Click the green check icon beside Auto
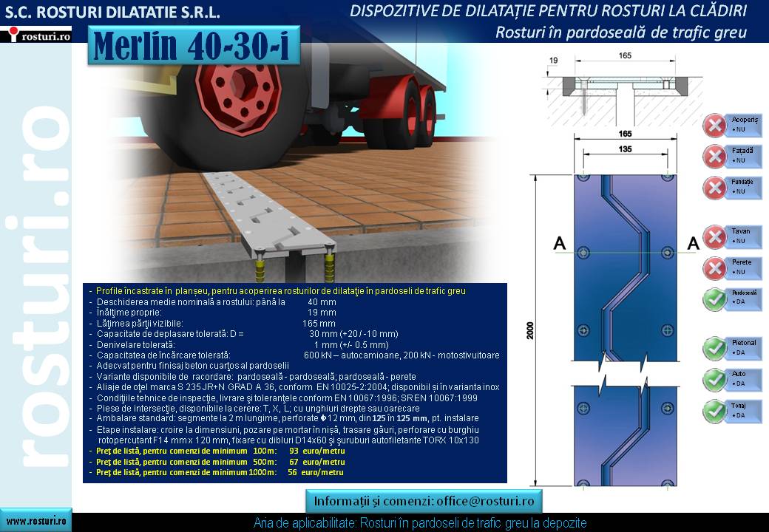The height and width of the screenshot is (532, 769). [715, 380]
